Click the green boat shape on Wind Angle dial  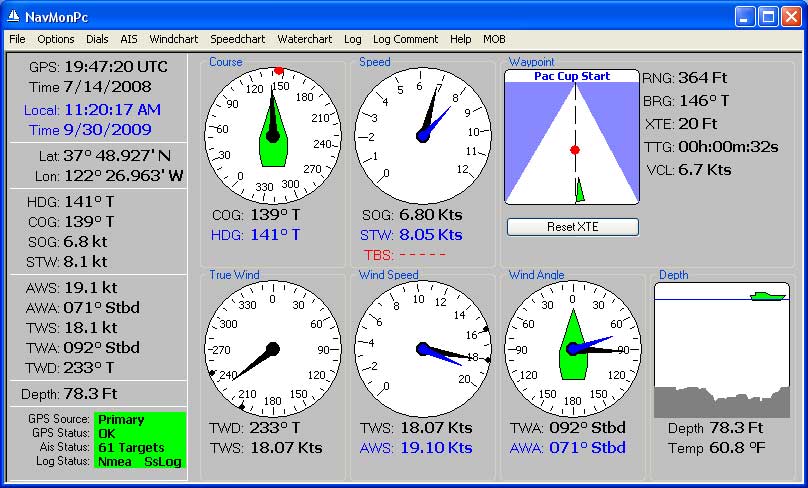coord(573,344)
